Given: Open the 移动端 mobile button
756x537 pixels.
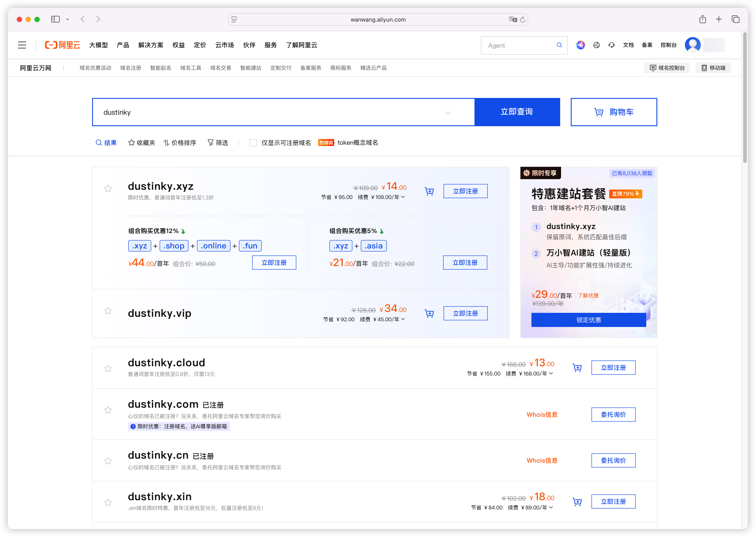Looking at the screenshot, I should (713, 68).
